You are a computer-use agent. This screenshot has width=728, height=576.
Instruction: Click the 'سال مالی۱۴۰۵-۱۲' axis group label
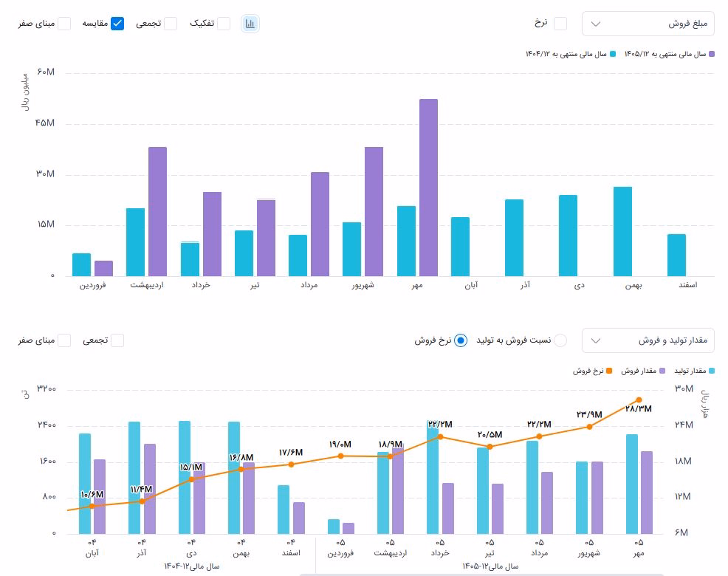coord(490,566)
